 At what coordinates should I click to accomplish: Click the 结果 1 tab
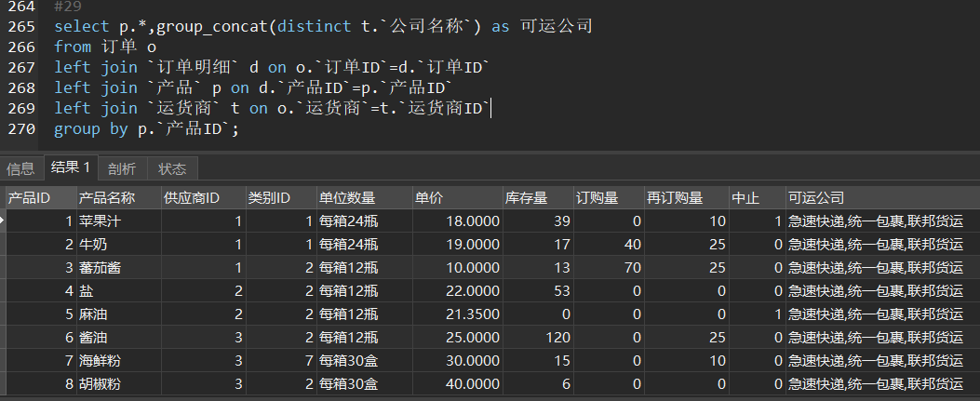(71, 167)
